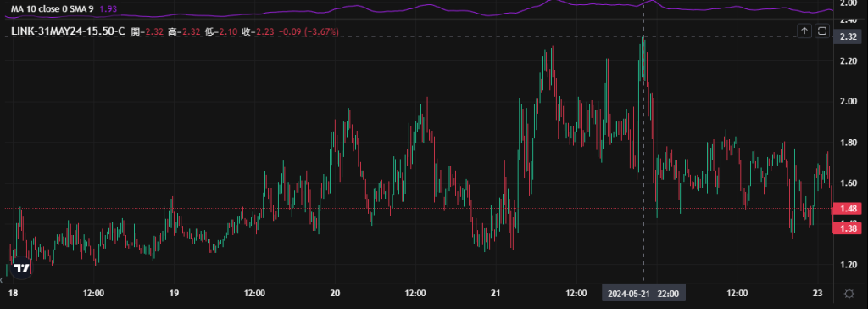The image size is (868, 309).
Task: Click the TradingView logo badge
Action: point(22,267)
